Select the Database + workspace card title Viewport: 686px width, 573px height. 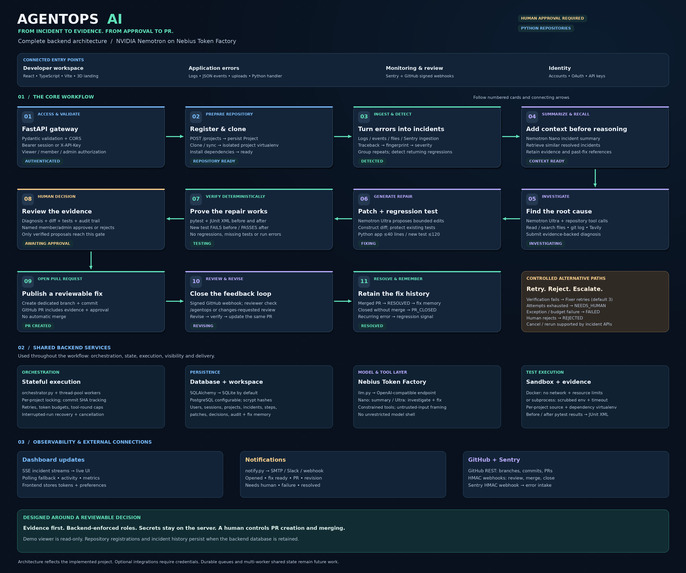click(226, 382)
